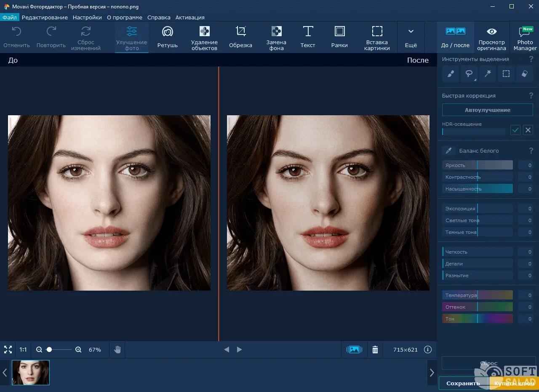The height and width of the screenshot is (392, 539).
Task: Select the hand pan tool
Action: coord(117,350)
